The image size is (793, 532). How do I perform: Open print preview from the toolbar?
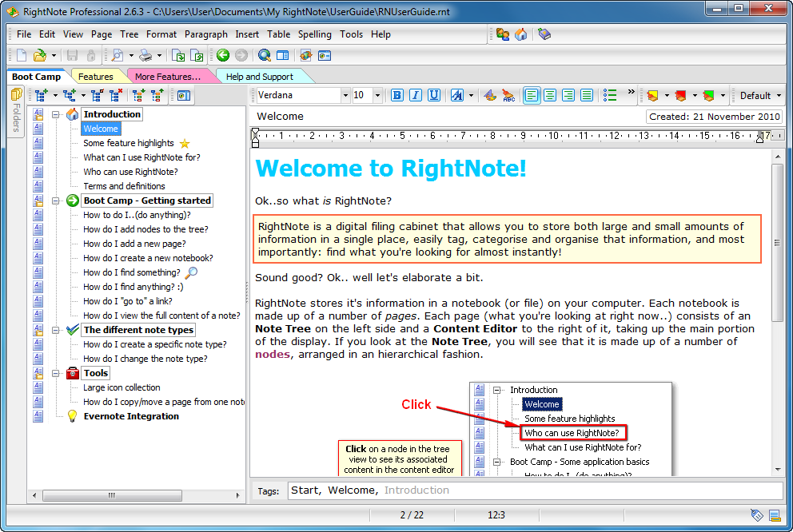(x=118, y=56)
